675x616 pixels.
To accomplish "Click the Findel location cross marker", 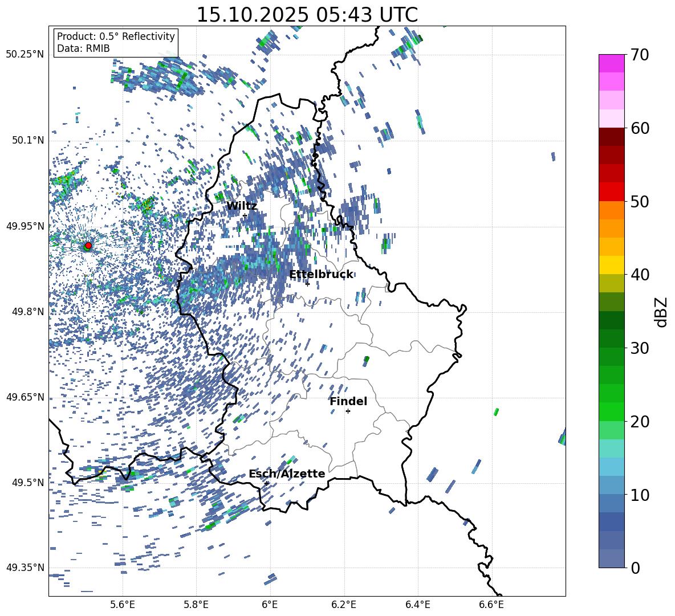I will pos(348,411).
